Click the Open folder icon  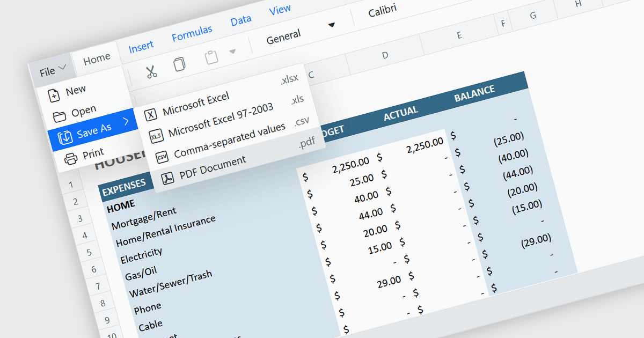59,116
